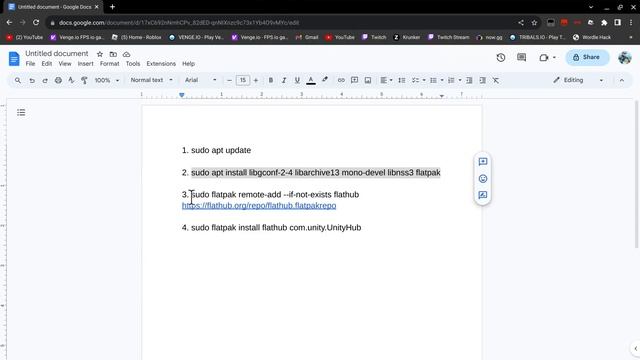The image size is (640, 360).
Task: Open the Edit menu
Action: click(x=47, y=64)
